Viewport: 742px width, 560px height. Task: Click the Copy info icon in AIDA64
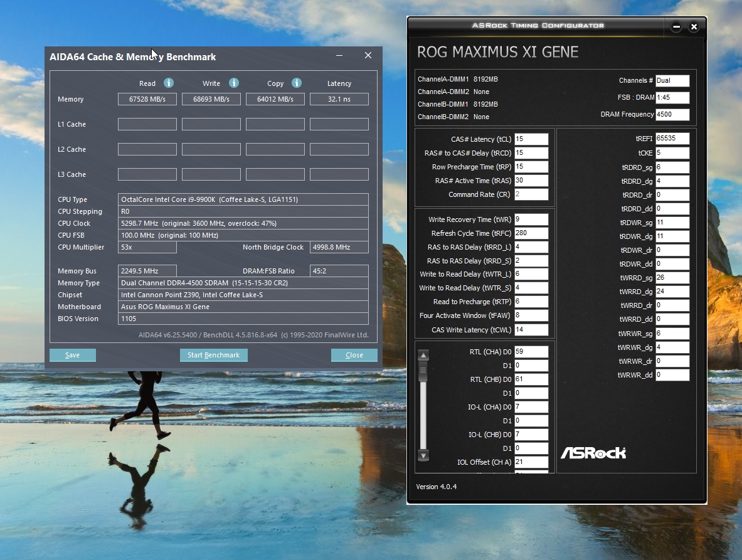(x=297, y=83)
